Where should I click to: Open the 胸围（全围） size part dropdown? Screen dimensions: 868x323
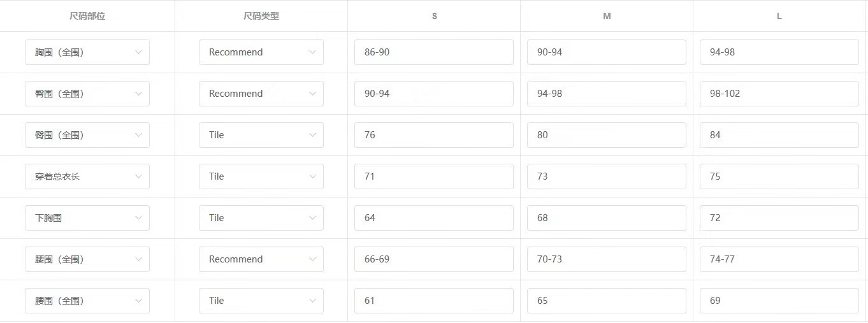(x=87, y=52)
